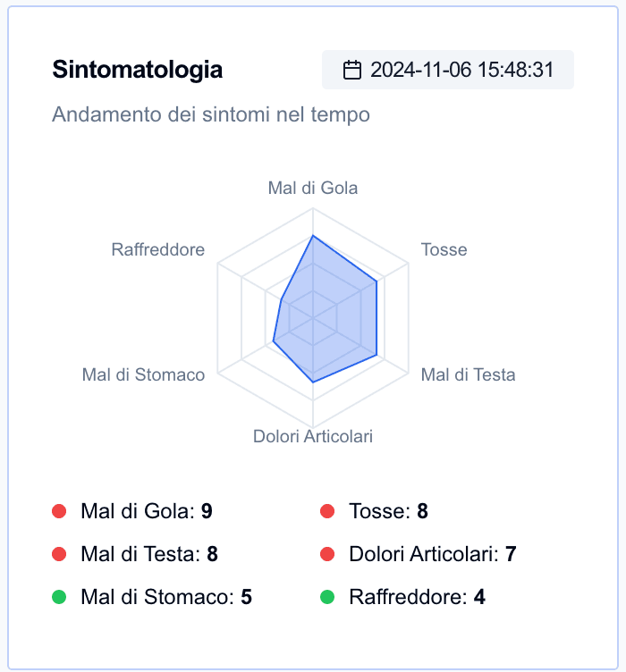
Task: Select the Raffreddore radar axis label
Action: tap(158, 249)
